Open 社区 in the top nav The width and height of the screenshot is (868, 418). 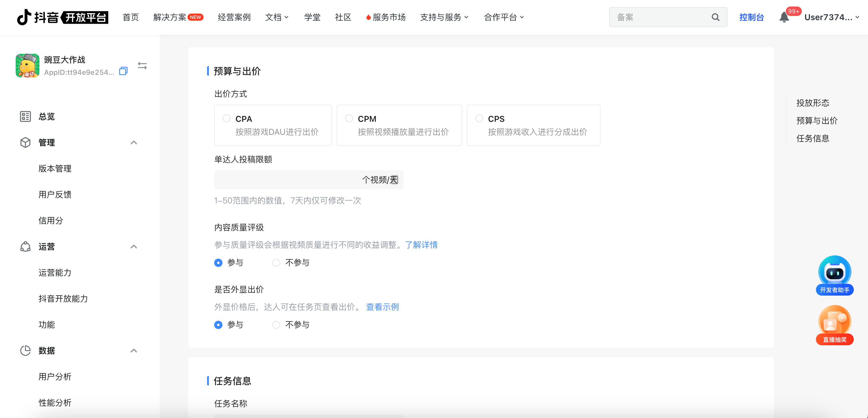(x=343, y=17)
